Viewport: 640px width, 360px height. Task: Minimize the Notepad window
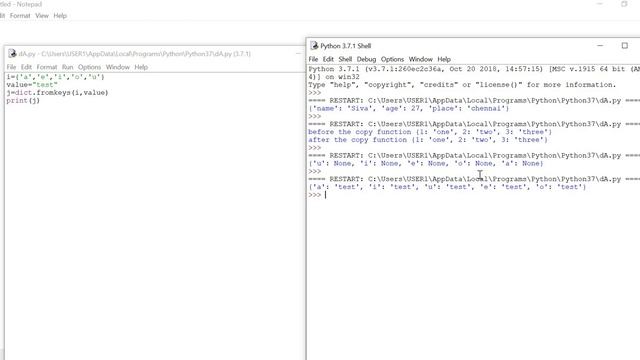coord(600,4)
